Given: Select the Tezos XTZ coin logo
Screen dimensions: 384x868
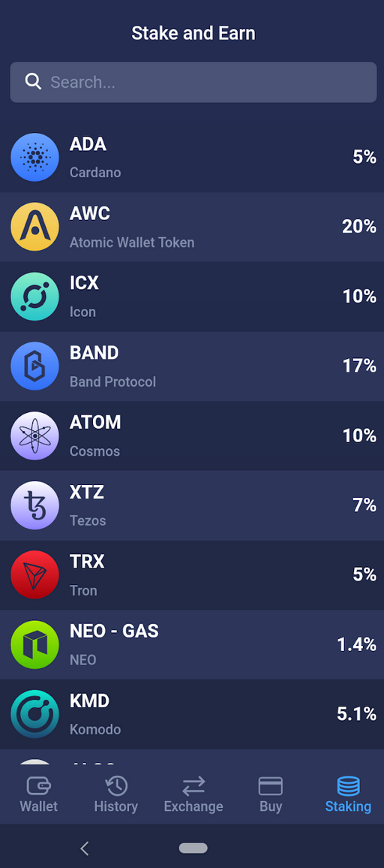Looking at the screenshot, I should click(x=34, y=505).
